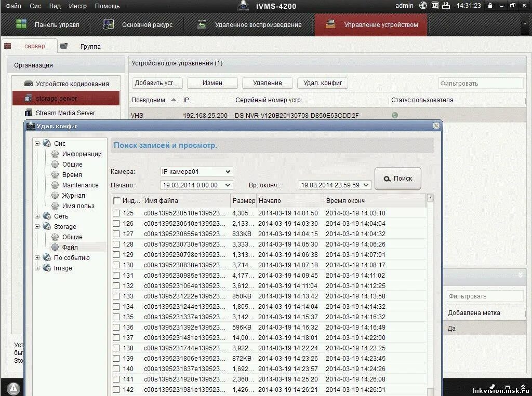This screenshot has width=532, height=396.
Task: Click the Device Management icon
Action: (x=330, y=24)
